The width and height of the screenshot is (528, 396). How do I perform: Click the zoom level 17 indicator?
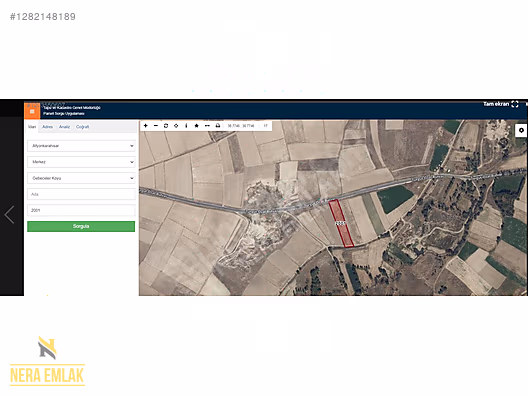265,126
